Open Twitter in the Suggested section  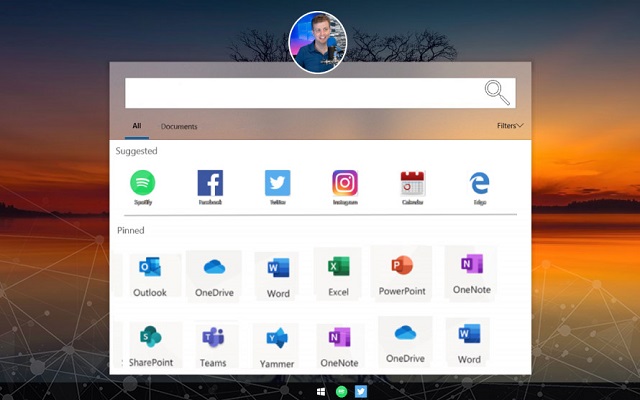(x=277, y=183)
